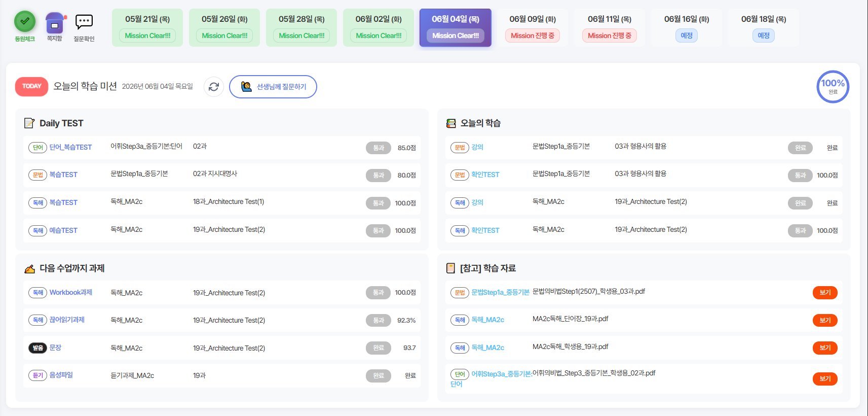Screen dimensions: 868x416
Task: Click the [참고] 학습 자료 document icon
Action: 450,268
